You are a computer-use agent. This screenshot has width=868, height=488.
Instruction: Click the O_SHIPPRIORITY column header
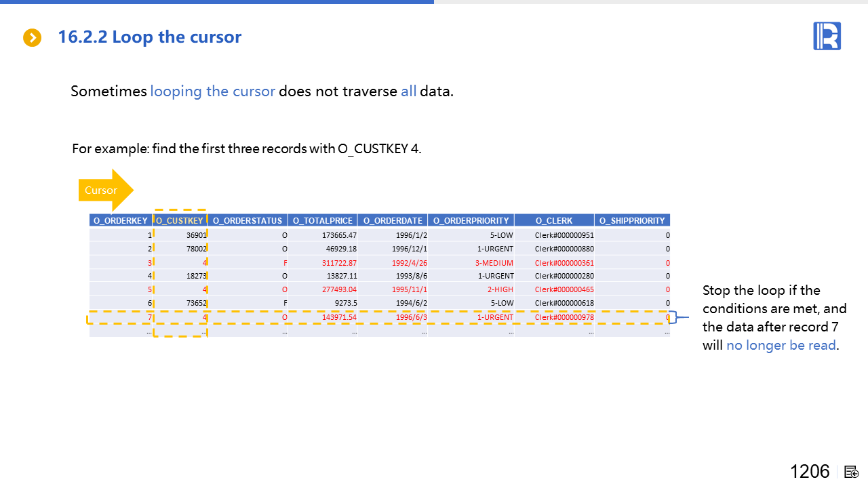[632, 220]
